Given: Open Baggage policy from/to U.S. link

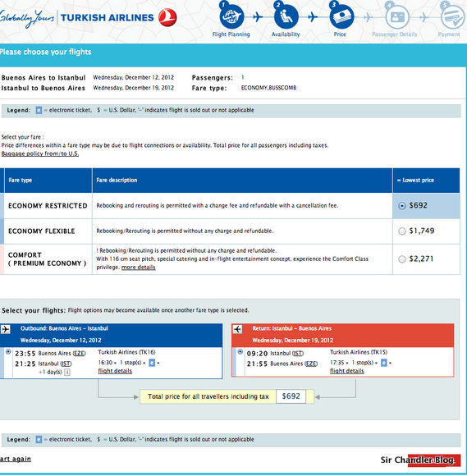Looking at the screenshot, I should tap(40, 153).
